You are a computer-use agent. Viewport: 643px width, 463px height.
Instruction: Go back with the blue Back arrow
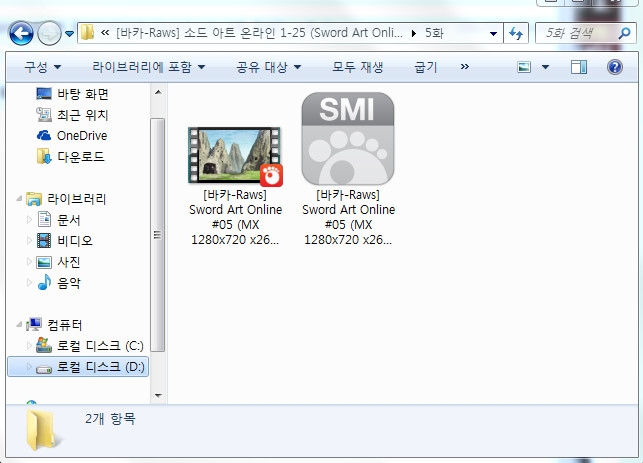(x=21, y=33)
